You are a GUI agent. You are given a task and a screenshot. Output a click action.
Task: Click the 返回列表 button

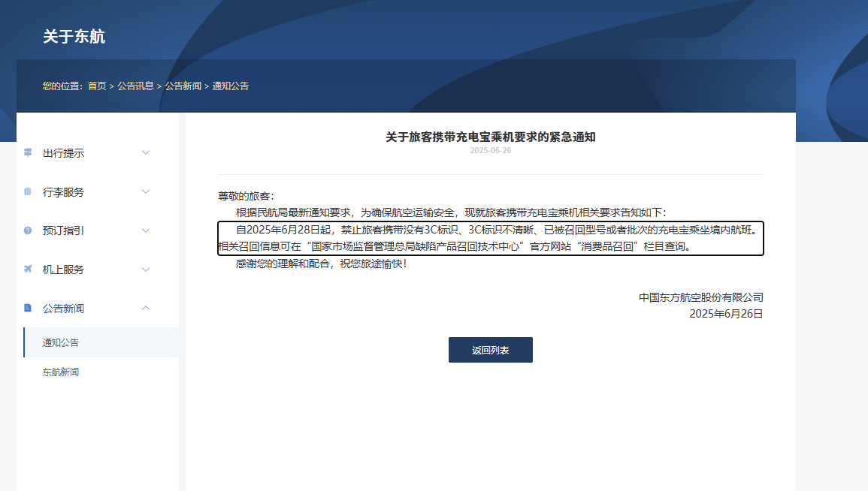[x=490, y=349]
